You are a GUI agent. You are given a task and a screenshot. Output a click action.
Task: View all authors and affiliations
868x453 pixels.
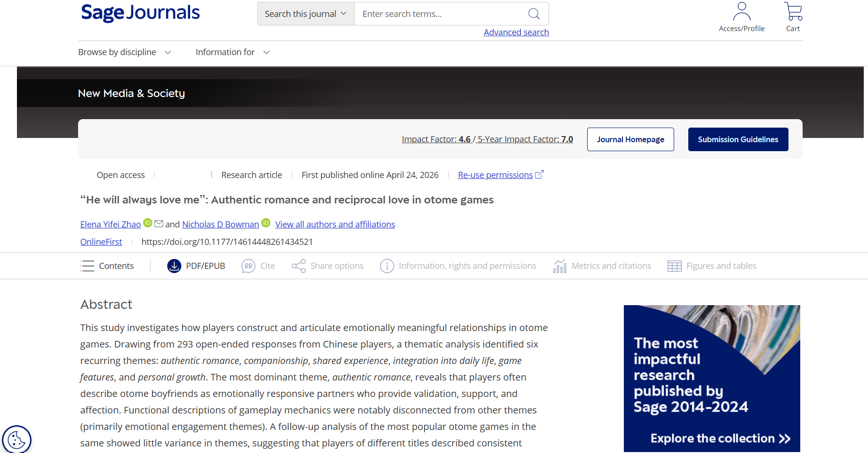point(335,225)
